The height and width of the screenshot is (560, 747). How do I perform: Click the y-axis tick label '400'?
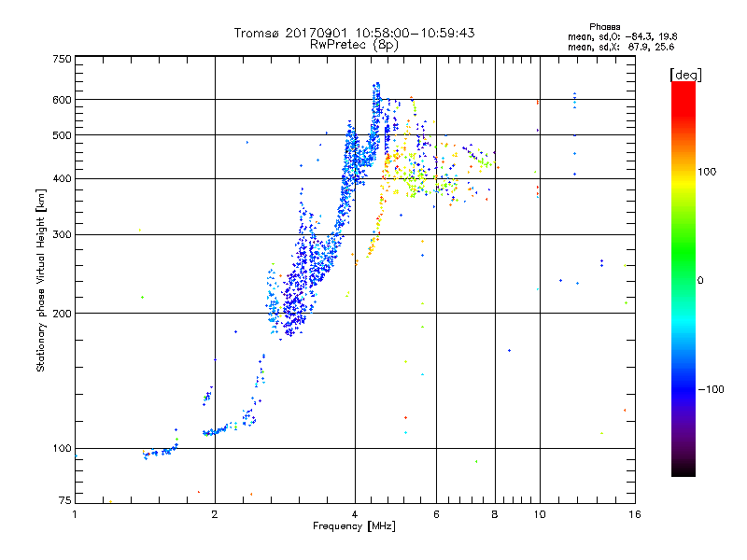click(x=63, y=178)
